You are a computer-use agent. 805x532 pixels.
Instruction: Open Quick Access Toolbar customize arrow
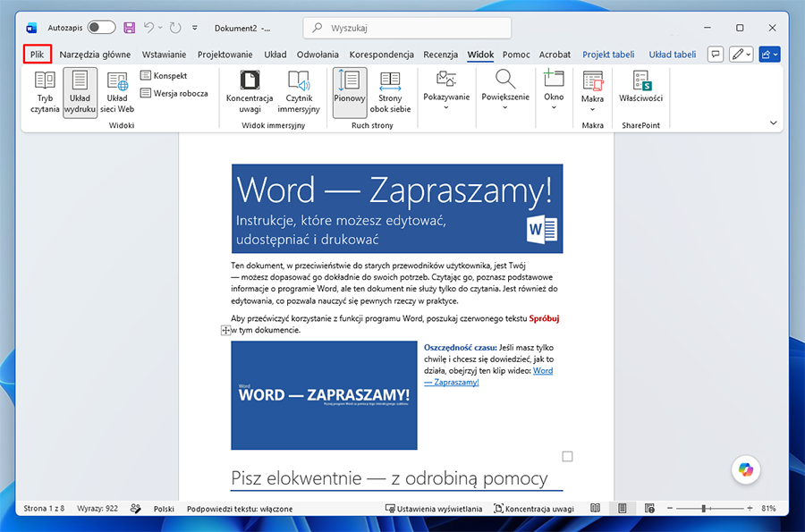(195, 28)
